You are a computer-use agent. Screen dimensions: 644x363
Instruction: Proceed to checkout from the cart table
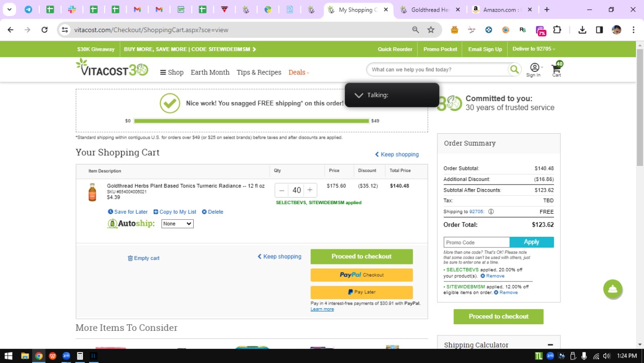tap(362, 256)
